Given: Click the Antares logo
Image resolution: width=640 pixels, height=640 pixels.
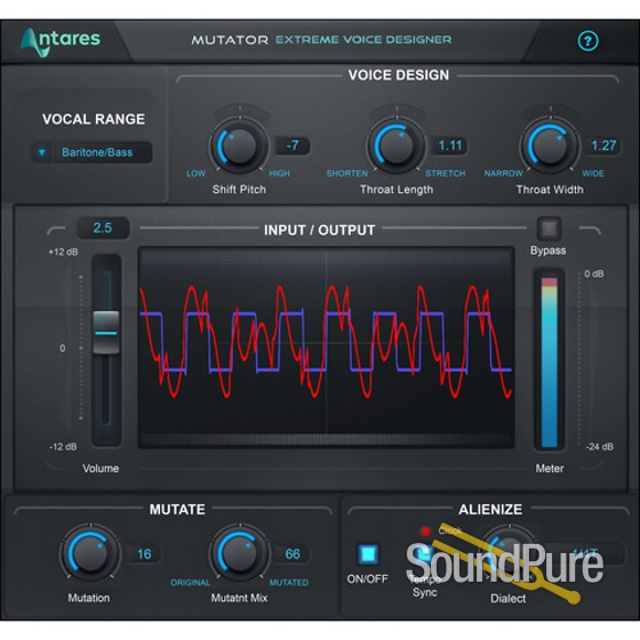Looking at the screenshot, I should pyautogui.click(x=60, y=42).
